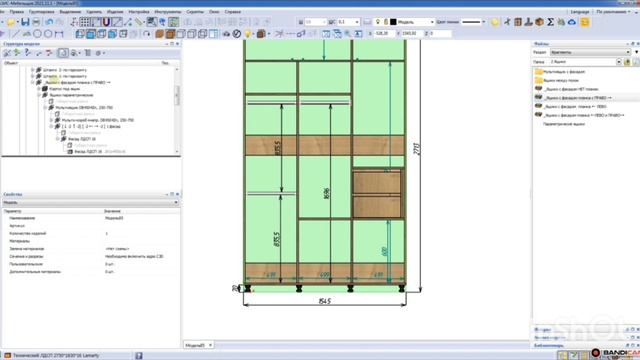The width and height of the screenshot is (640, 360).
Task: Open the Окно menu
Action: coord(214,12)
